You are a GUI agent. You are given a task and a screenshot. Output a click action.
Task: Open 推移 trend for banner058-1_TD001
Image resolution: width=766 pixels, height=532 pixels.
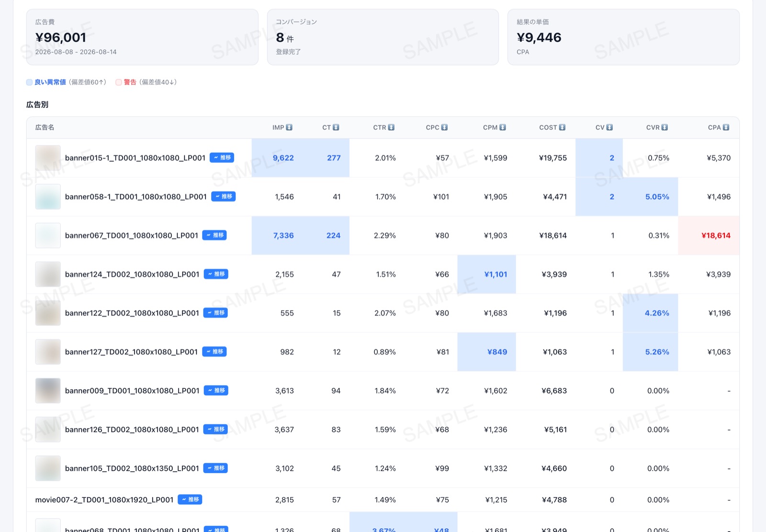223,196
